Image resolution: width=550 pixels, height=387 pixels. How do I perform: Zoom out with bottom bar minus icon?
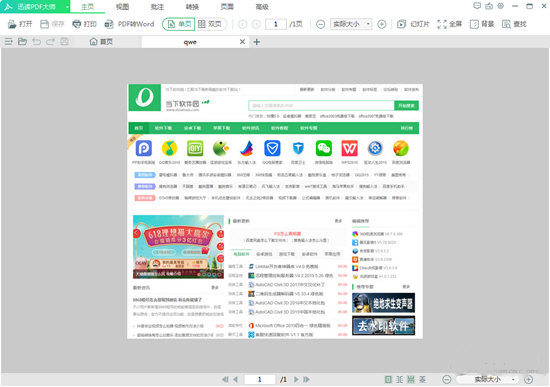coord(447,379)
